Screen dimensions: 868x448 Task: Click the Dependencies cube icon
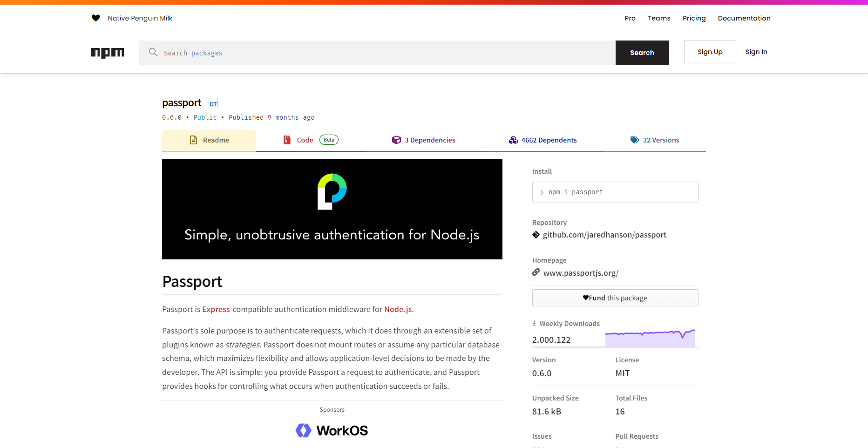pyautogui.click(x=396, y=140)
